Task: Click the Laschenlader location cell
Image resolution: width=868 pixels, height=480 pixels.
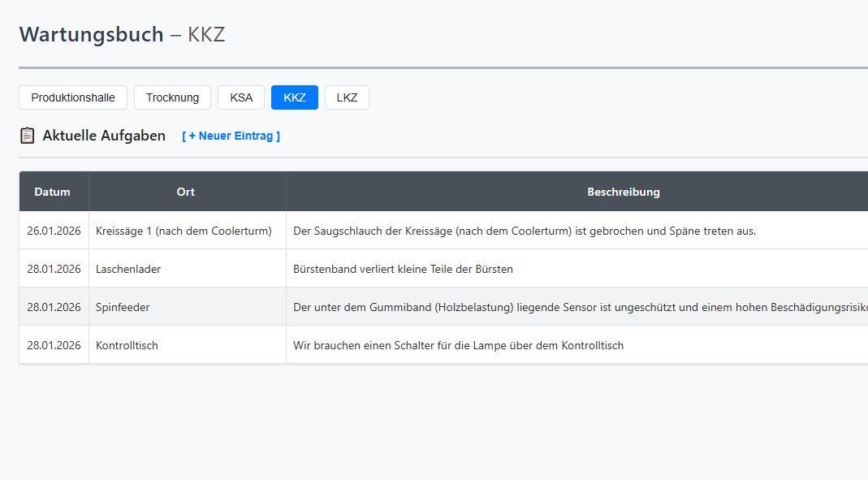Action: [x=187, y=269]
